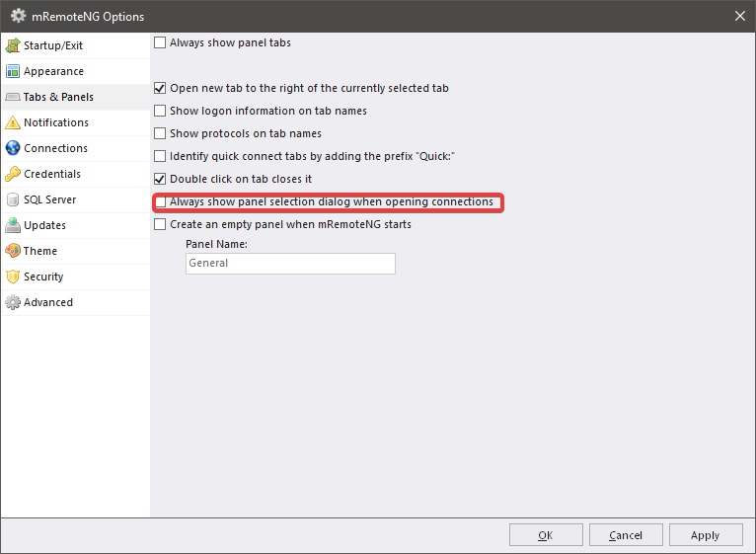Open the Startup/Exit options page

coord(76,45)
